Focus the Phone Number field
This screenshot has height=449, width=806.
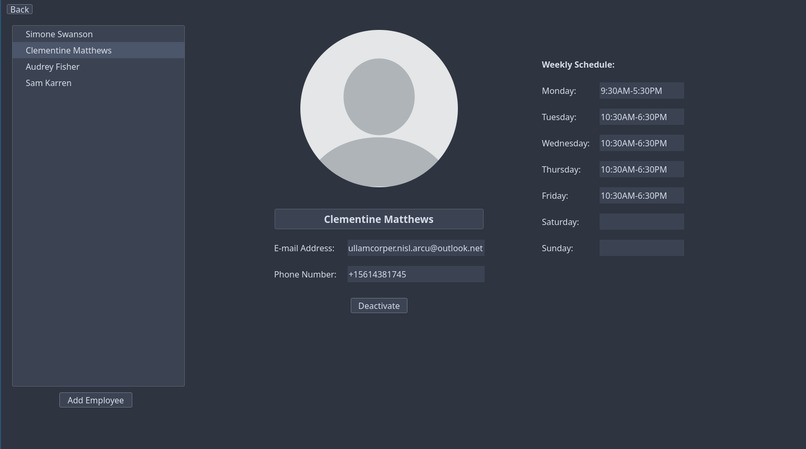tap(415, 274)
